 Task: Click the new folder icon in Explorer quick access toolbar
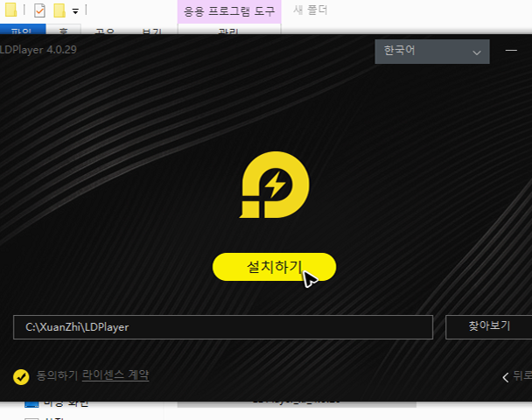[59, 10]
